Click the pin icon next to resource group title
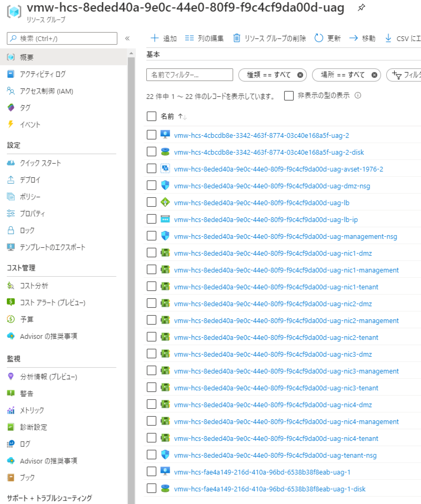 click(362, 7)
